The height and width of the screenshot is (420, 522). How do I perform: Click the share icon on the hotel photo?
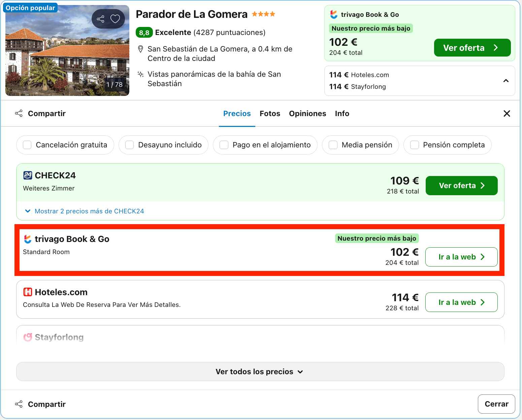point(100,19)
